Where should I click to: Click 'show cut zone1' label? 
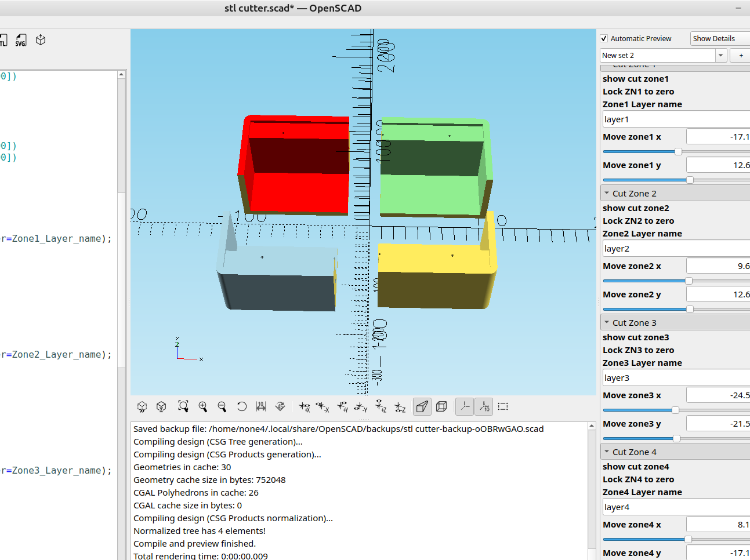(636, 79)
